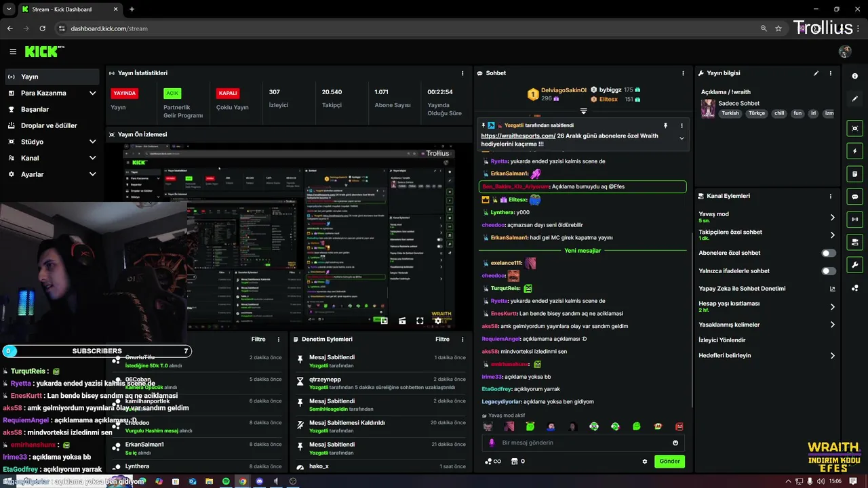Open pinned message three-dot menu

coord(682,126)
